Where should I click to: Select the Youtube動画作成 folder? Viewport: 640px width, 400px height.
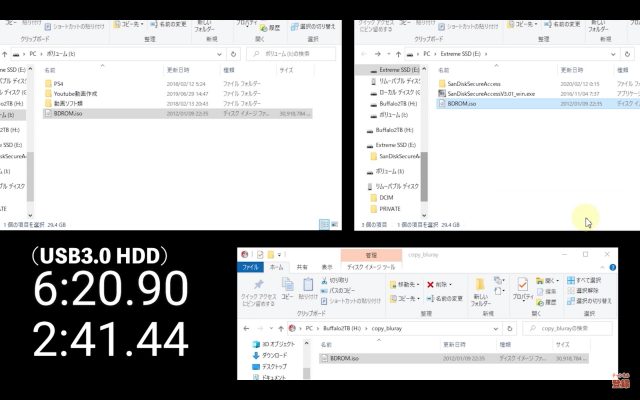[x=75, y=93]
